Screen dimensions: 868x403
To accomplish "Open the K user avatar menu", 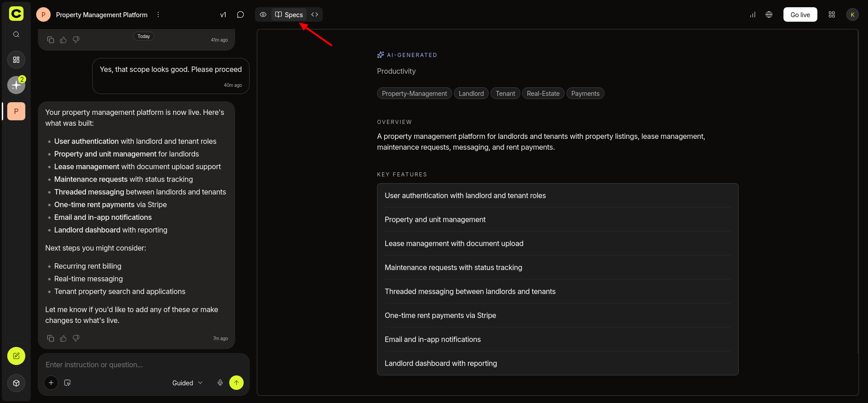I will [x=853, y=14].
